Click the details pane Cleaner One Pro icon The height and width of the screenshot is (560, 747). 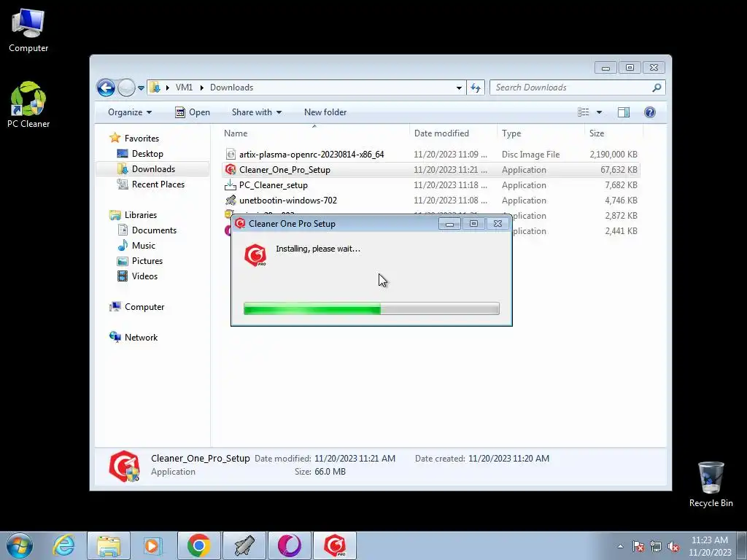124,466
